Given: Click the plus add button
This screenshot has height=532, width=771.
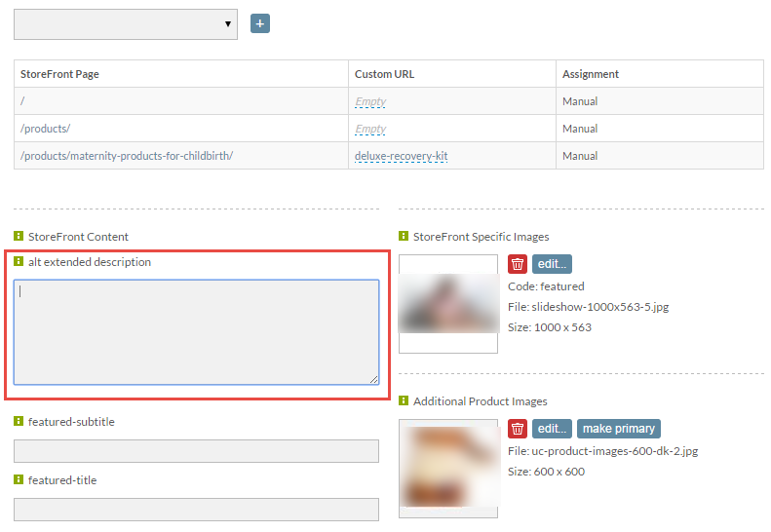Looking at the screenshot, I should pos(259,23).
